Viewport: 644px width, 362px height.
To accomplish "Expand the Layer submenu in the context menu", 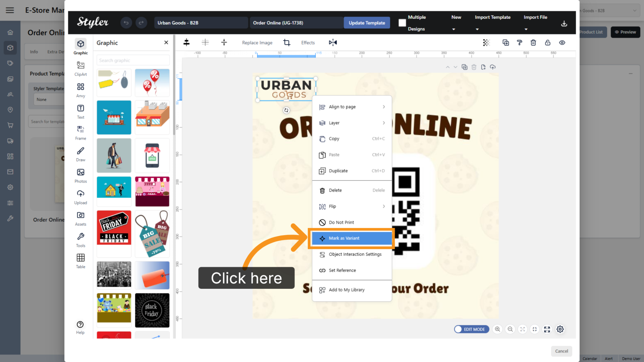I will pos(352,123).
